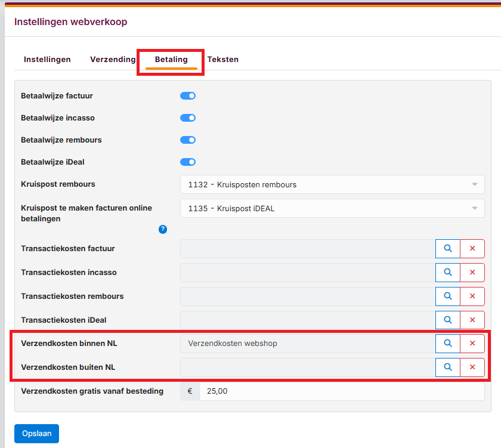
Task: Toggle Betaalwijze factuur switch
Action: click(188, 95)
